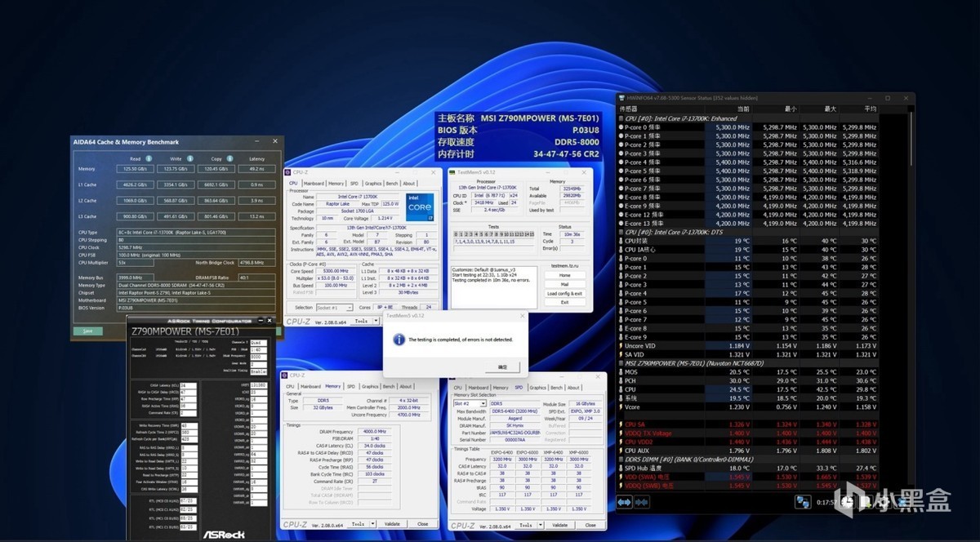Screen dimensions: 980x542
Task: Click the 确定 button in TestMem5 dialog
Action: point(502,367)
